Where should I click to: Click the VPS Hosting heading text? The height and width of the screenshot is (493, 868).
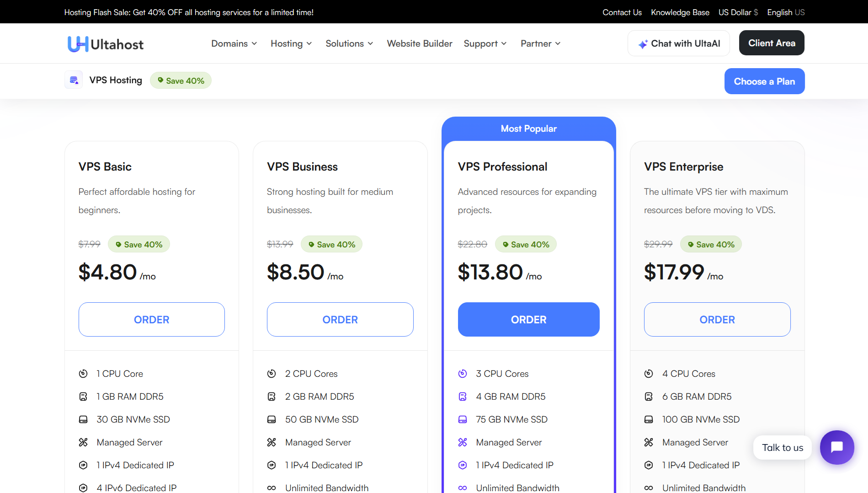point(116,80)
